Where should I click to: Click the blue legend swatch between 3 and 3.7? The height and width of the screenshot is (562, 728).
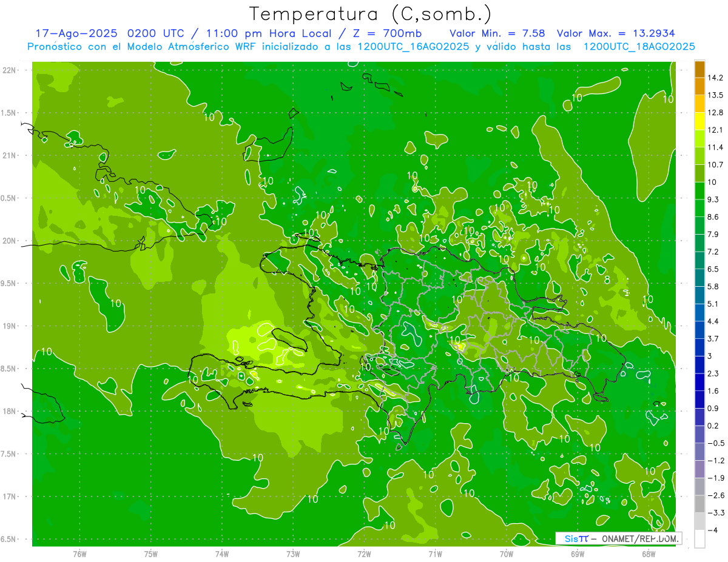pyautogui.click(x=699, y=347)
